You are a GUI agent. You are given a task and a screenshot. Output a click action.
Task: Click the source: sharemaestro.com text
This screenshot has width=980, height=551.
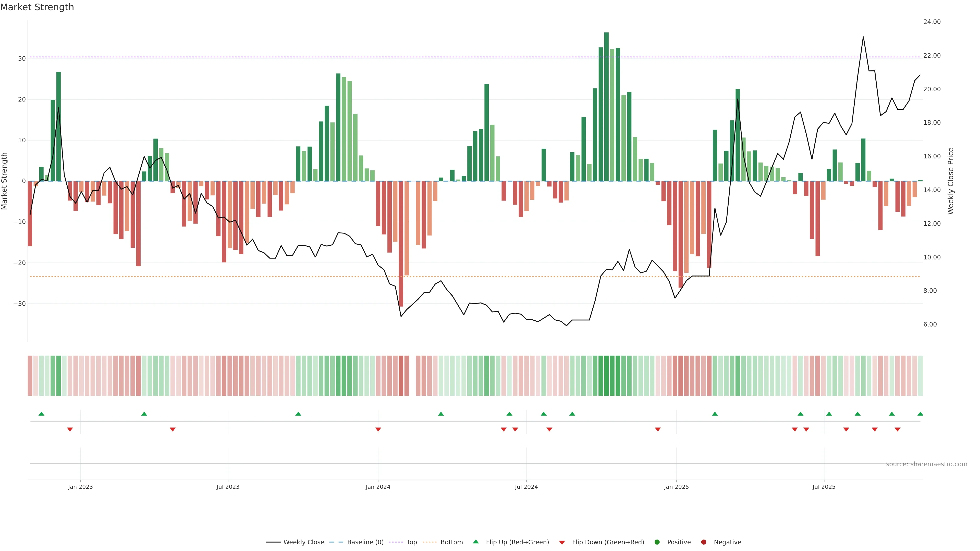click(926, 464)
